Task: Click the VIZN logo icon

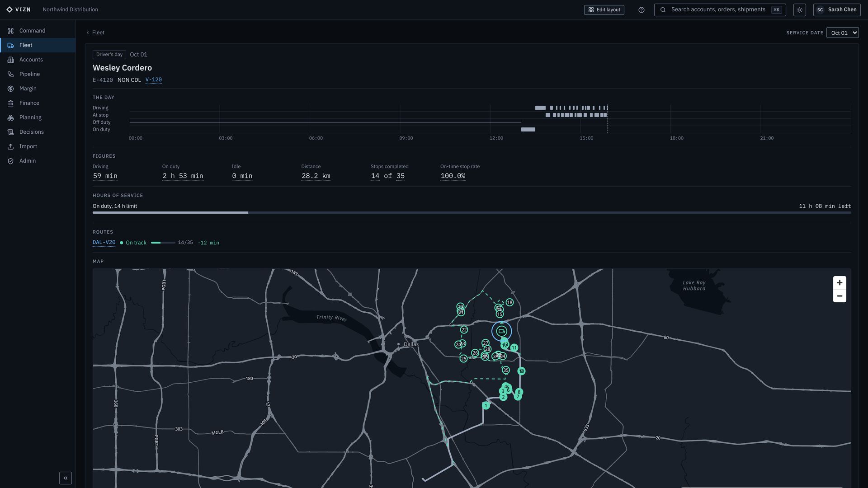Action: pyautogui.click(x=9, y=9)
